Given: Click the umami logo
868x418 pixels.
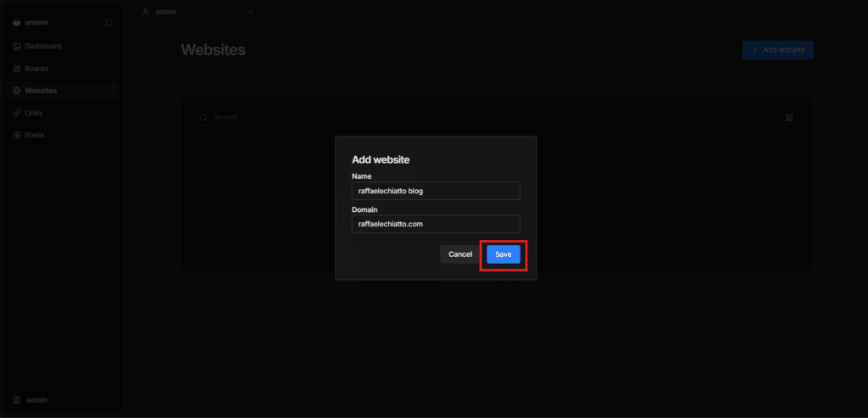Looking at the screenshot, I should point(17,22).
